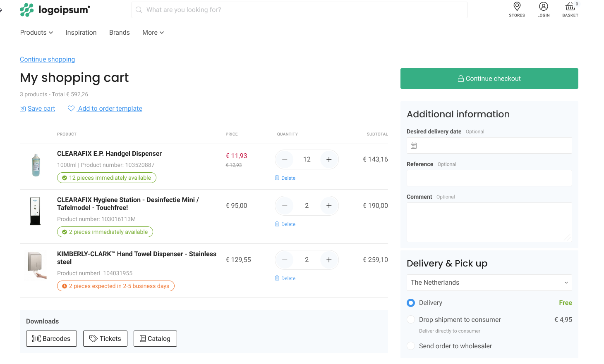Click the logoipsum logo

click(55, 10)
